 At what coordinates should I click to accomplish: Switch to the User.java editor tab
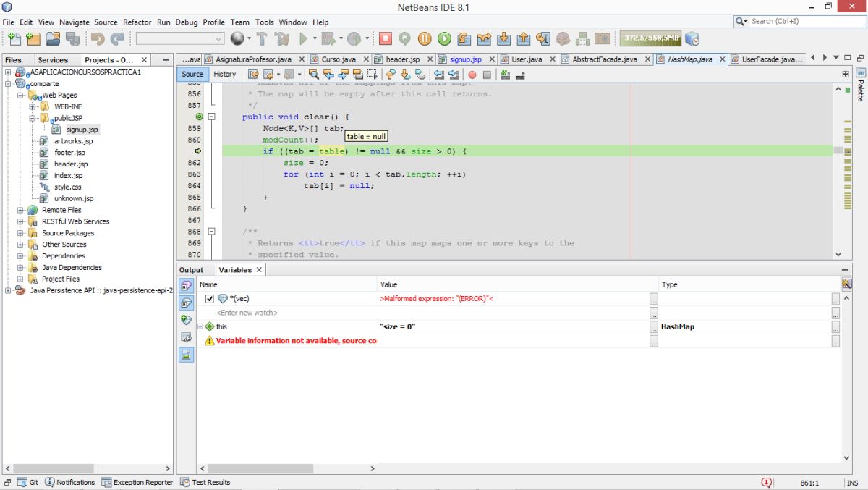pyautogui.click(x=526, y=59)
